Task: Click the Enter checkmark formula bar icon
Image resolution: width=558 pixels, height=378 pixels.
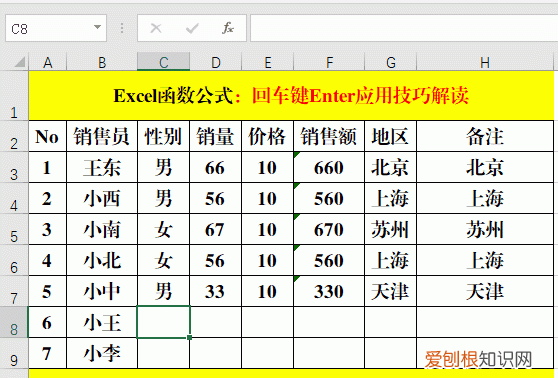Action: (x=192, y=28)
